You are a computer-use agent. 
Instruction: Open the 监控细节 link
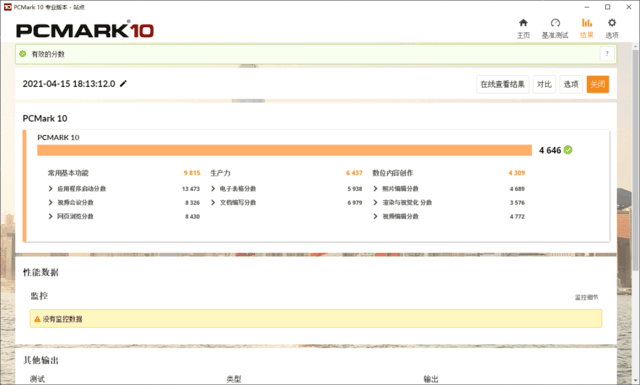click(x=587, y=297)
